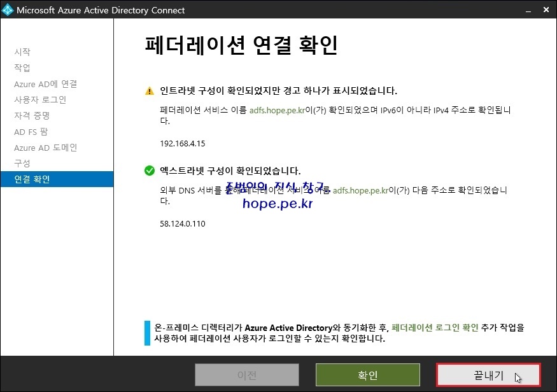This screenshot has width=557, height=392.
Task: Click the green 확인 (Verify) button
Action: pos(368,375)
